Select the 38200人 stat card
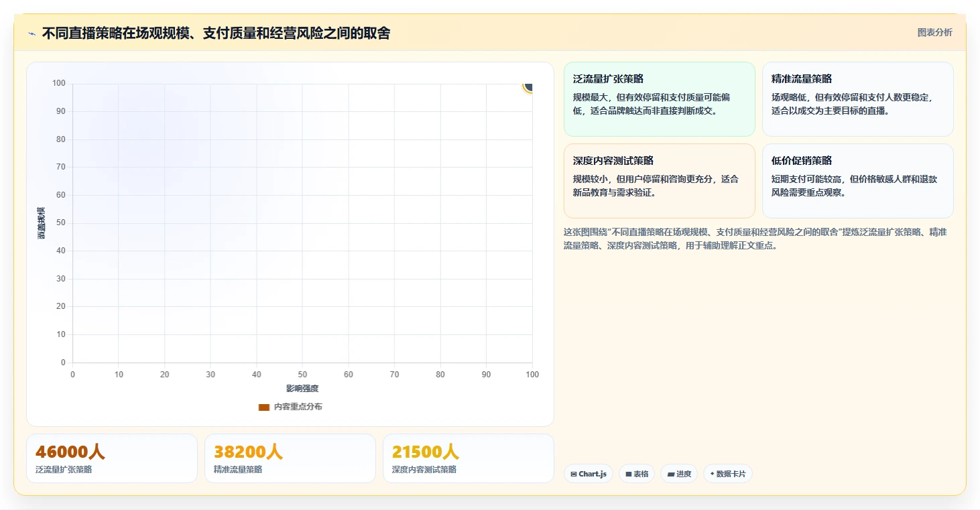 tap(290, 458)
